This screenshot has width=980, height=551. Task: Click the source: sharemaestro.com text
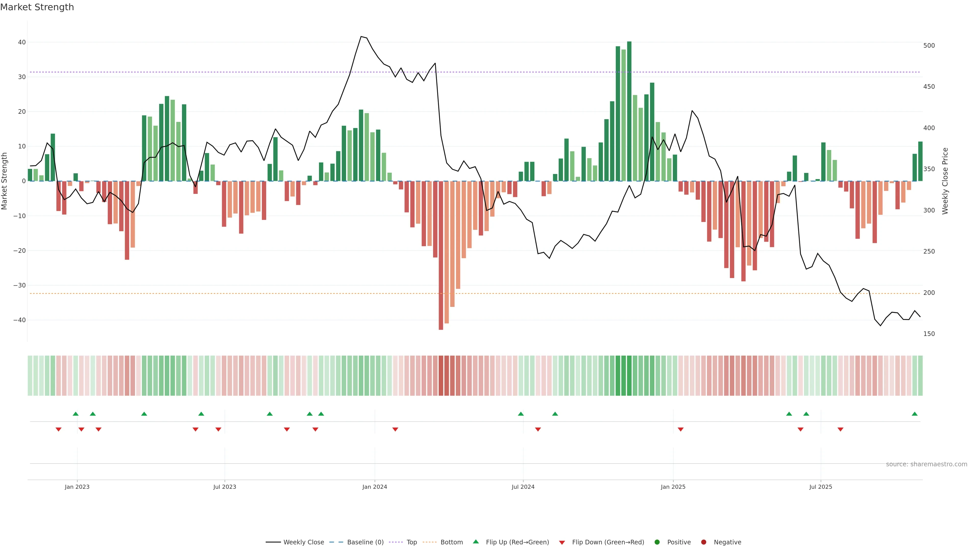pos(926,464)
